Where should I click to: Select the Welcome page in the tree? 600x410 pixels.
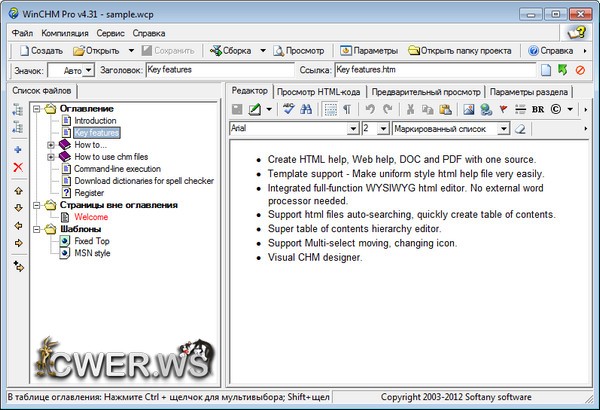pyautogui.click(x=91, y=217)
